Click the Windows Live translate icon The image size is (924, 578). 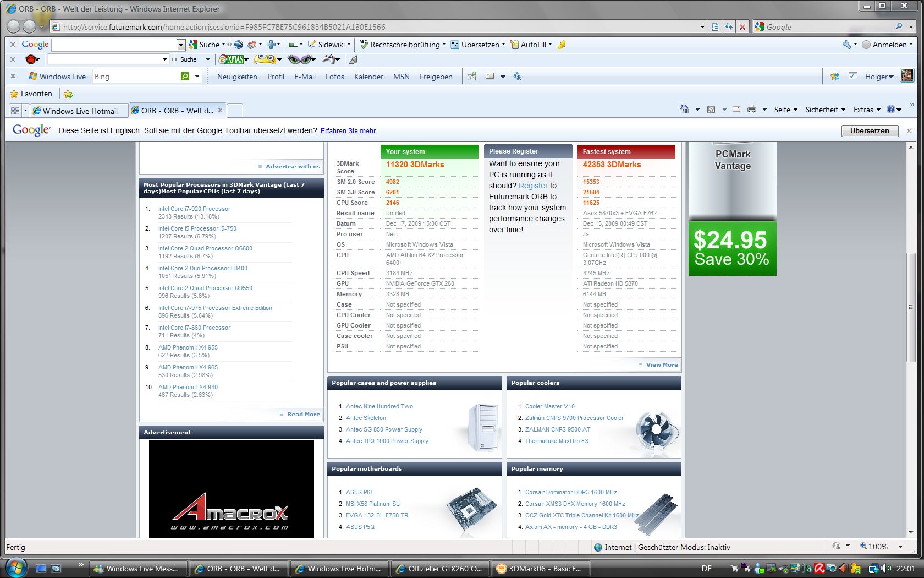(x=517, y=77)
